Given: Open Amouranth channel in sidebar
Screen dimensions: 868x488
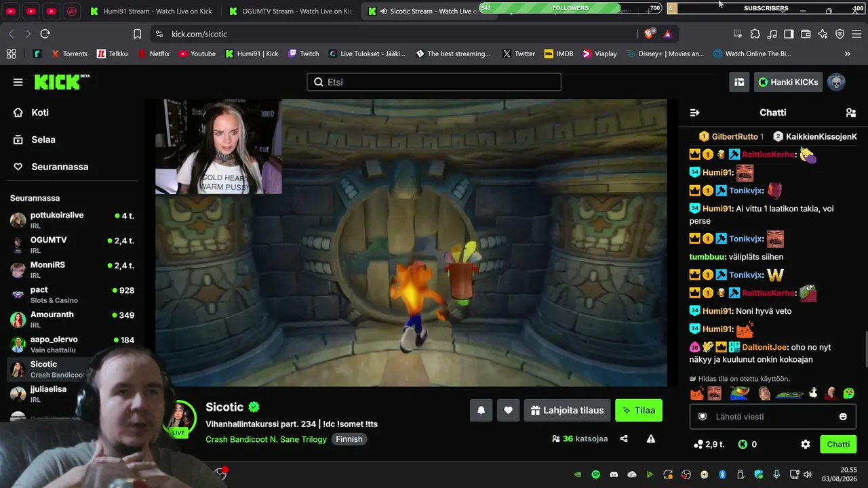Looking at the screenshot, I should click(x=73, y=319).
